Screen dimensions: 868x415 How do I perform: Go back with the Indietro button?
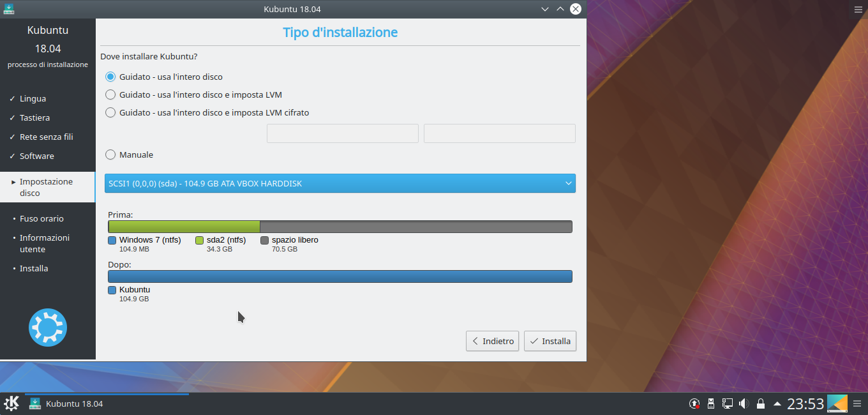(x=492, y=341)
